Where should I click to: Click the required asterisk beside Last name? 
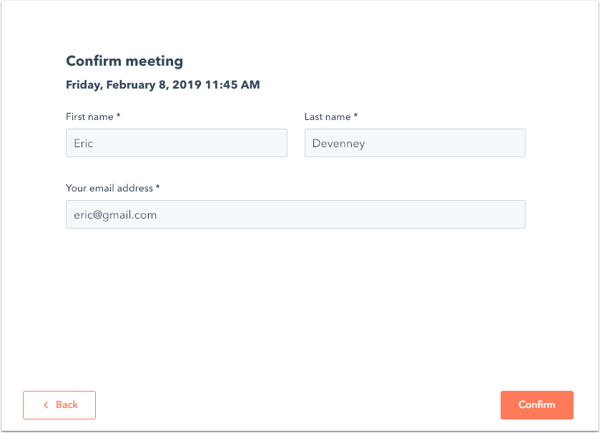click(x=355, y=115)
